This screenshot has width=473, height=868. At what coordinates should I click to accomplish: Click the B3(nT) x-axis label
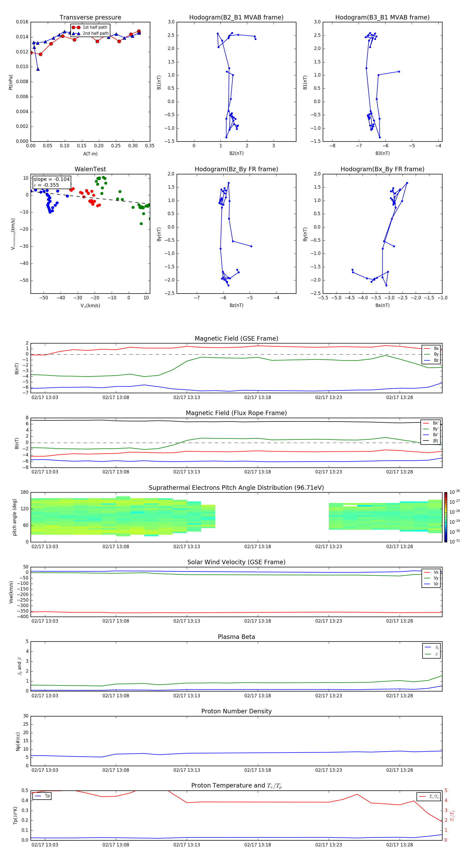(x=382, y=153)
